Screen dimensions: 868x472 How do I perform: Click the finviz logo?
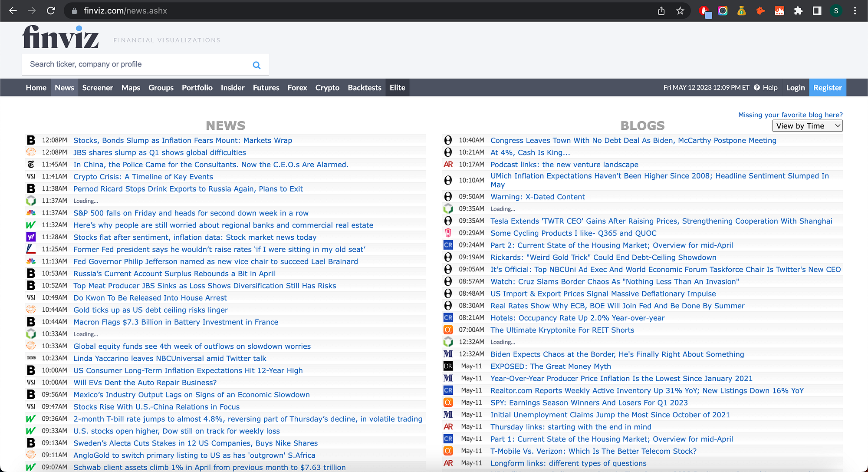[61, 37]
